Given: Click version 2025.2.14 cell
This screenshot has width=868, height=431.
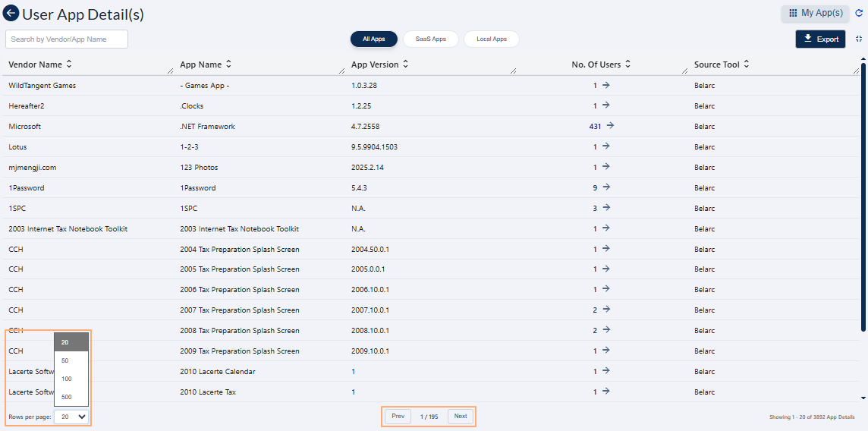Looking at the screenshot, I should [367, 167].
